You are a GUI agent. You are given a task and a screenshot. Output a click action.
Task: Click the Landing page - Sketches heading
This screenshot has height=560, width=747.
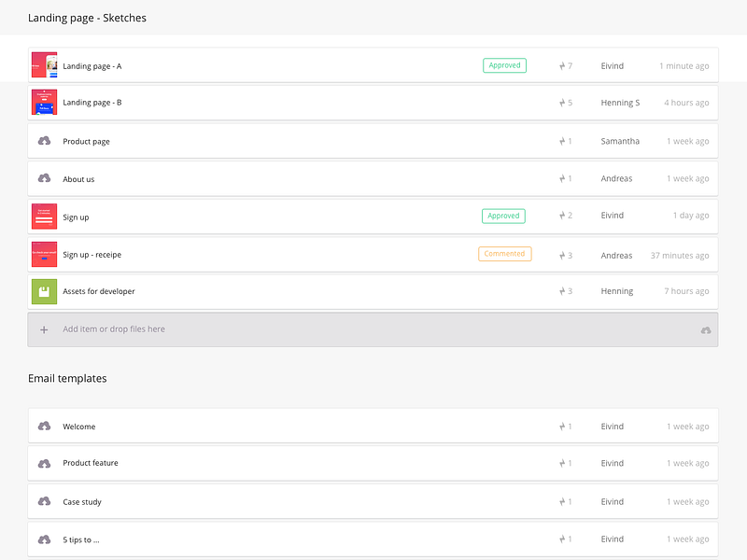tap(87, 18)
